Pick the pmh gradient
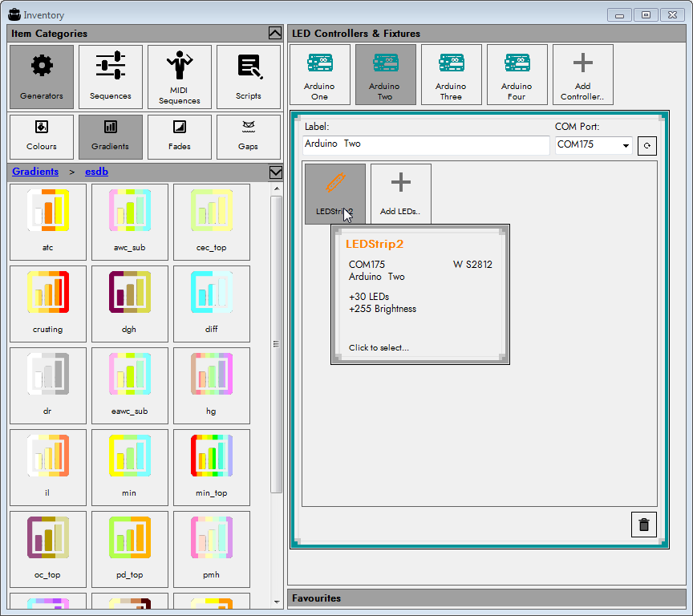This screenshot has height=616, width=693. pyautogui.click(x=212, y=549)
